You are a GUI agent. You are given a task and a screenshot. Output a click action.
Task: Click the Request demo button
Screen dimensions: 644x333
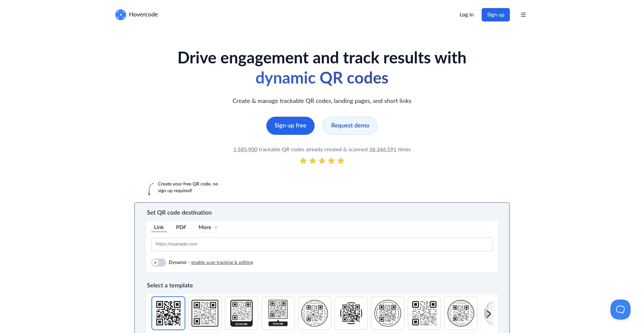(350, 126)
